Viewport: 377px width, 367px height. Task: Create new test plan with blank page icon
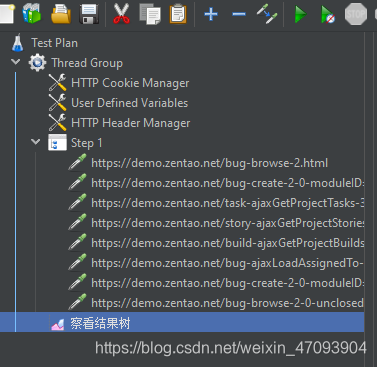[7, 14]
